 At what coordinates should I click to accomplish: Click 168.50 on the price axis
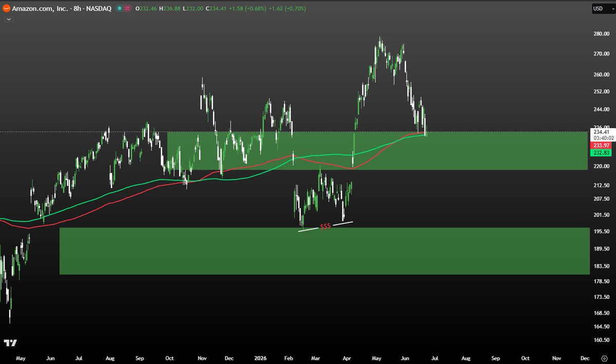pyautogui.click(x=601, y=313)
